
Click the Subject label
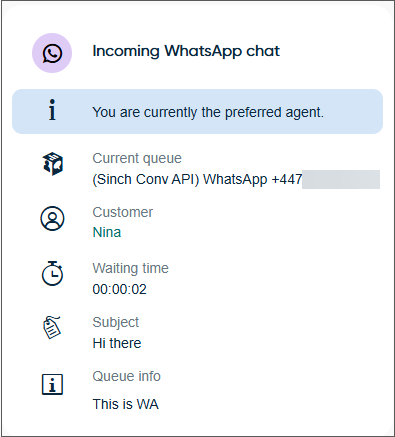point(116,322)
